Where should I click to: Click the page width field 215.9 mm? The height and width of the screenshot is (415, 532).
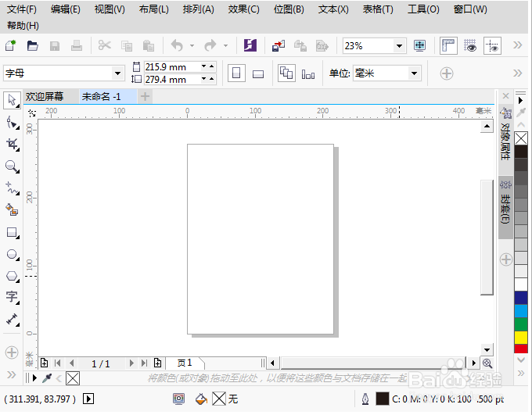pos(171,67)
